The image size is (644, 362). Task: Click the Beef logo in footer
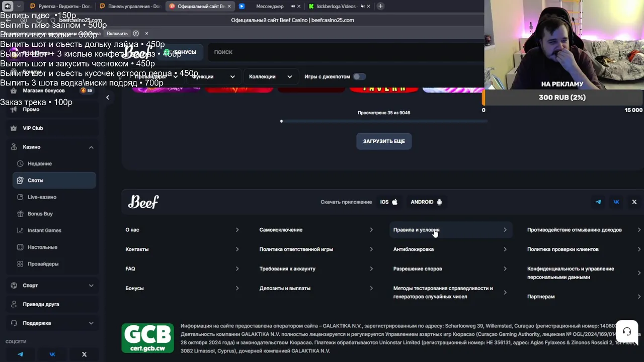[143, 202]
